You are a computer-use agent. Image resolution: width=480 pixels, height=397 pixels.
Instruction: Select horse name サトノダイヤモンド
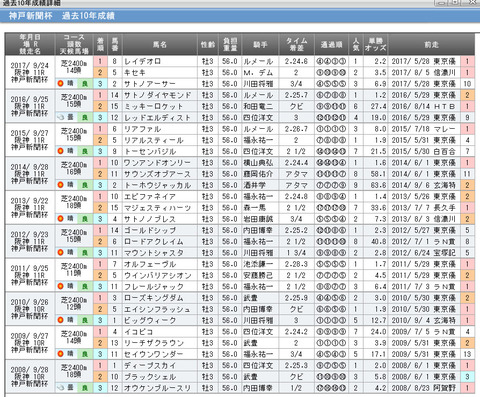[x=158, y=95]
